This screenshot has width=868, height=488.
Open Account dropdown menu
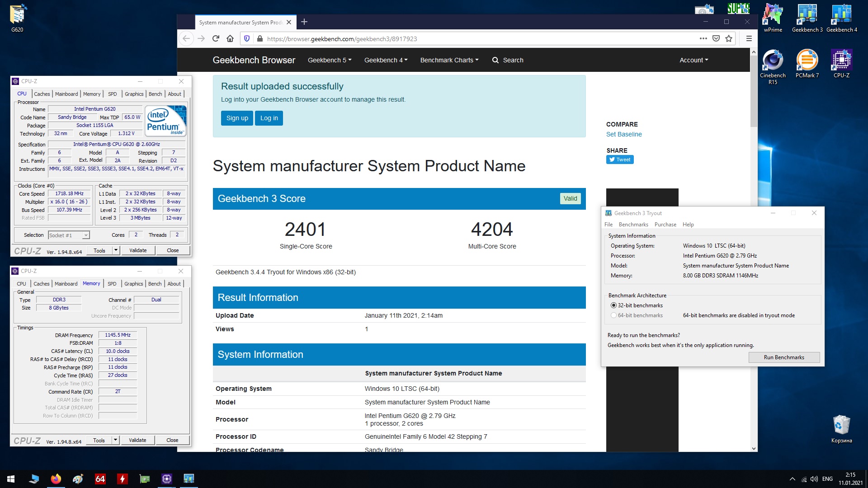pyautogui.click(x=694, y=60)
